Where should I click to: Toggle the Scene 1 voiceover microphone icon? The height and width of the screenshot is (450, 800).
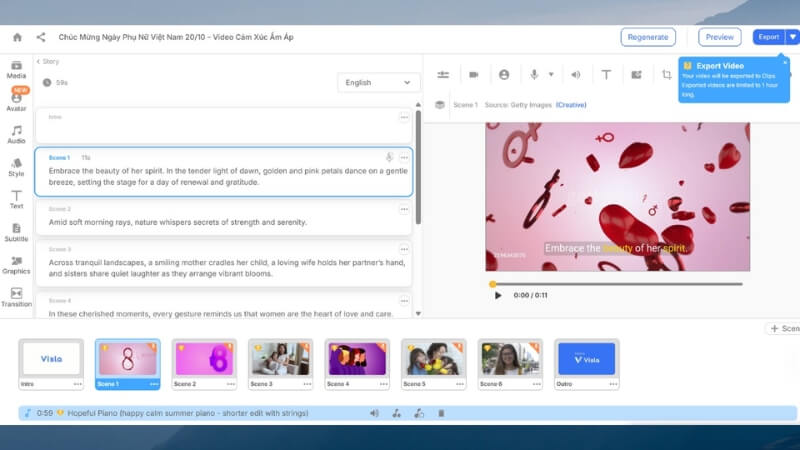tap(389, 157)
